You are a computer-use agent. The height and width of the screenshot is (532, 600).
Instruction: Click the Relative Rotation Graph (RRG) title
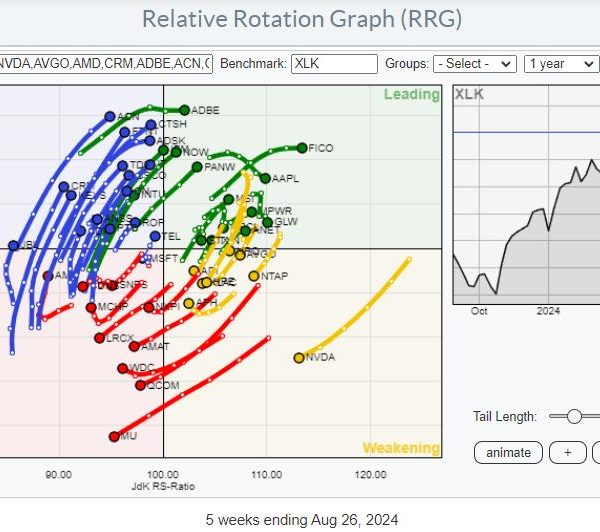302,19
